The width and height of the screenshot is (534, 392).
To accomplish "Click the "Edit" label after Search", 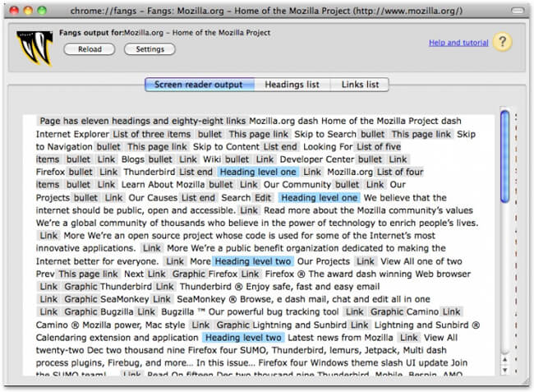I will tap(263, 197).
